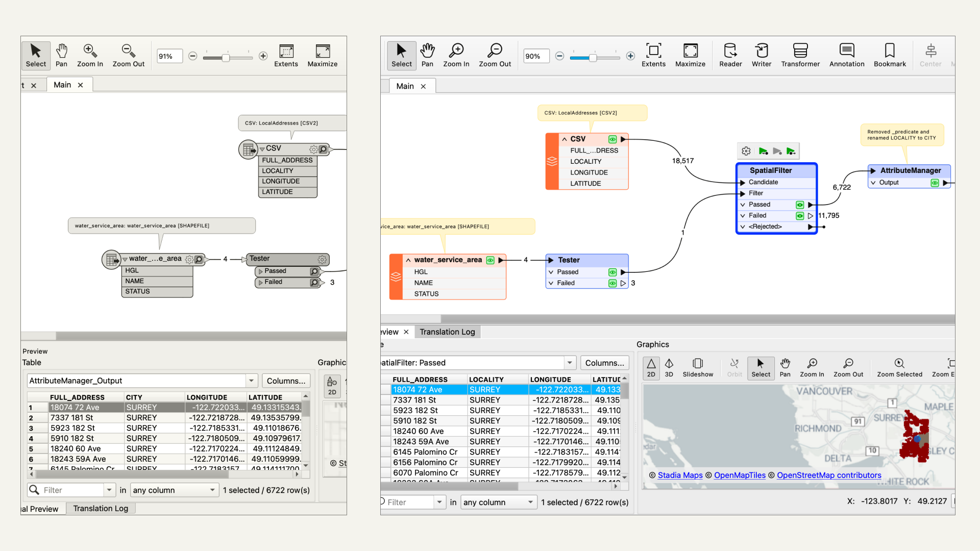Click the Annotation icon
980x551 pixels.
(846, 55)
